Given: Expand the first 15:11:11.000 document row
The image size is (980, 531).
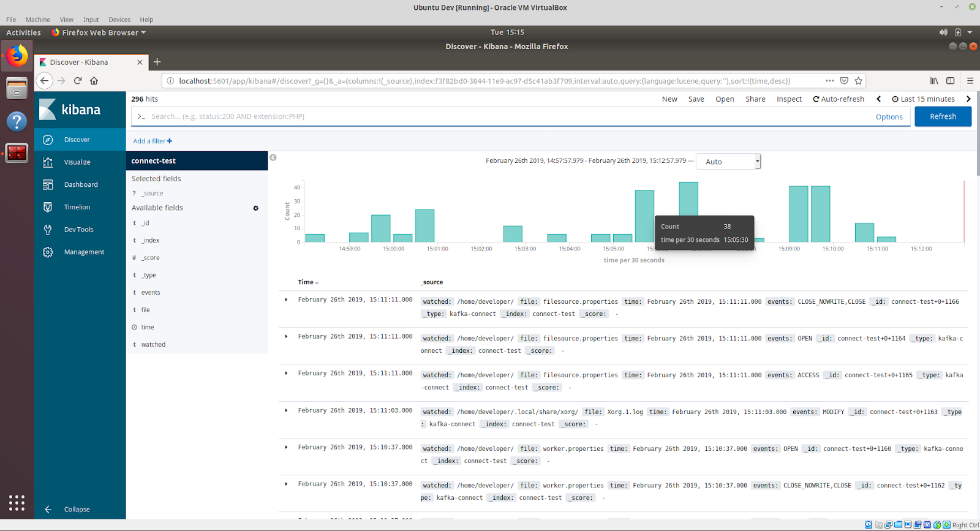Looking at the screenshot, I should click(286, 300).
